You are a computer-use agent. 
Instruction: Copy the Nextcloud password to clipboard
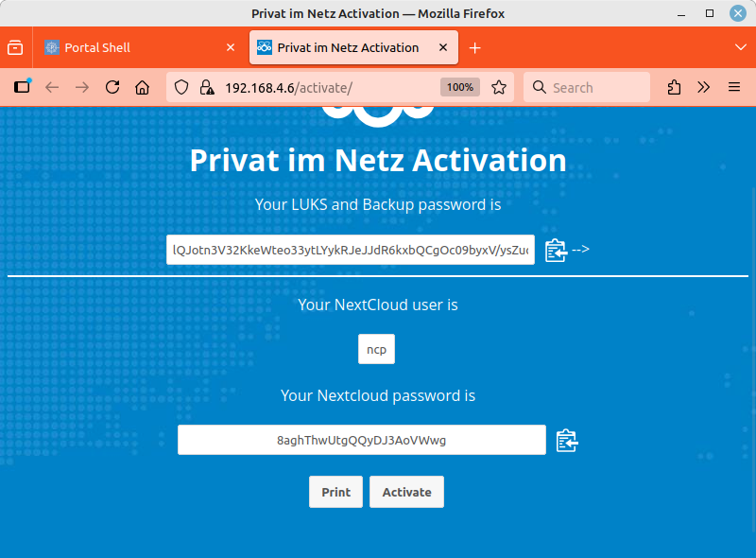click(567, 441)
